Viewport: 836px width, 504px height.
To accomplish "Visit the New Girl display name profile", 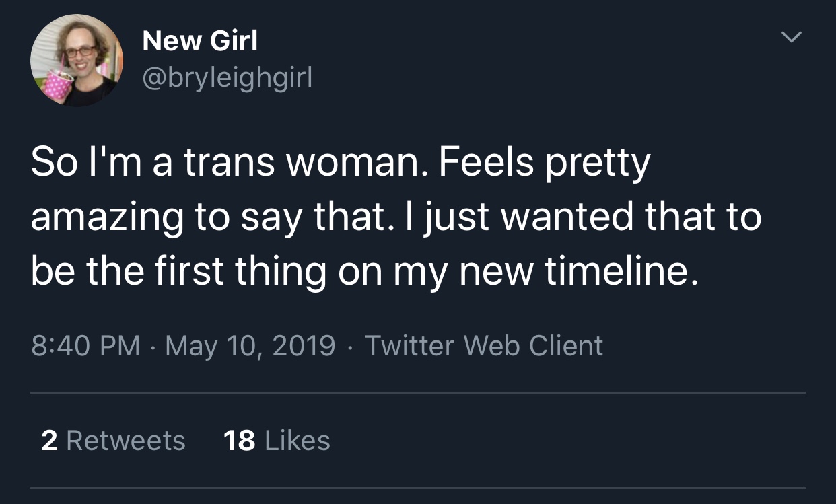I will pyautogui.click(x=200, y=42).
